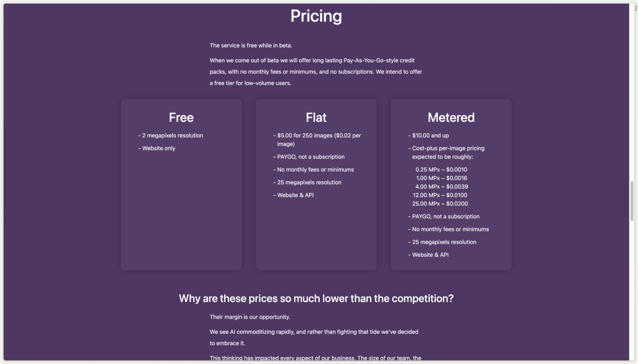Select the "Metered" plan card title

(x=451, y=117)
